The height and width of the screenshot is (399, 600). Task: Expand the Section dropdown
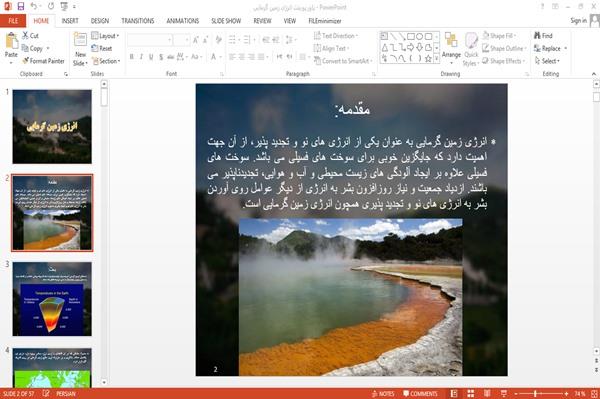pyautogui.click(x=106, y=61)
